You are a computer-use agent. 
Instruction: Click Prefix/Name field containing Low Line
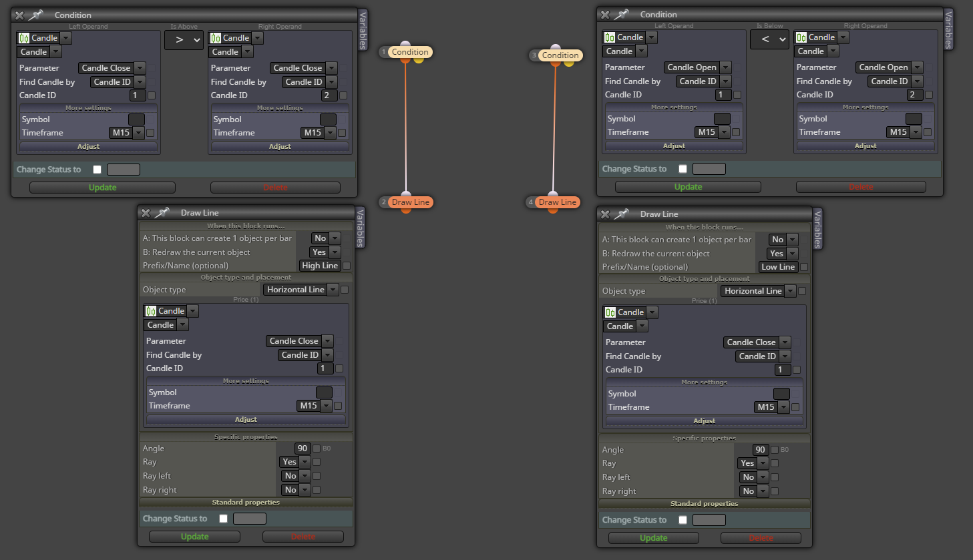[x=778, y=267]
